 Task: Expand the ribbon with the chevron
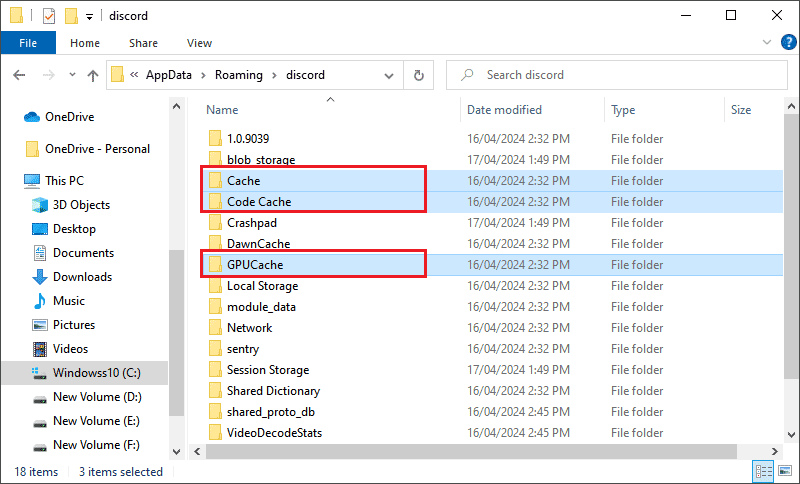point(767,42)
